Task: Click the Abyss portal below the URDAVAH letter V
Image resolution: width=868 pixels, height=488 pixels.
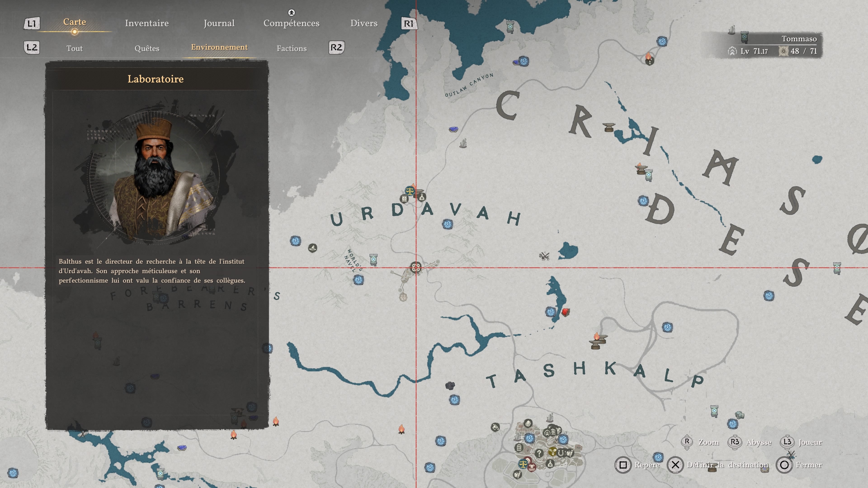Action: click(448, 224)
